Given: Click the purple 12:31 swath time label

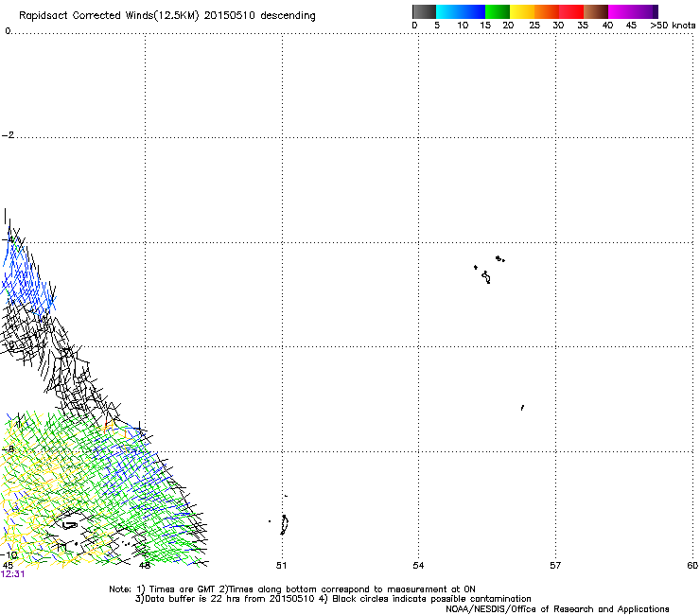Looking at the screenshot, I should coord(13,574).
